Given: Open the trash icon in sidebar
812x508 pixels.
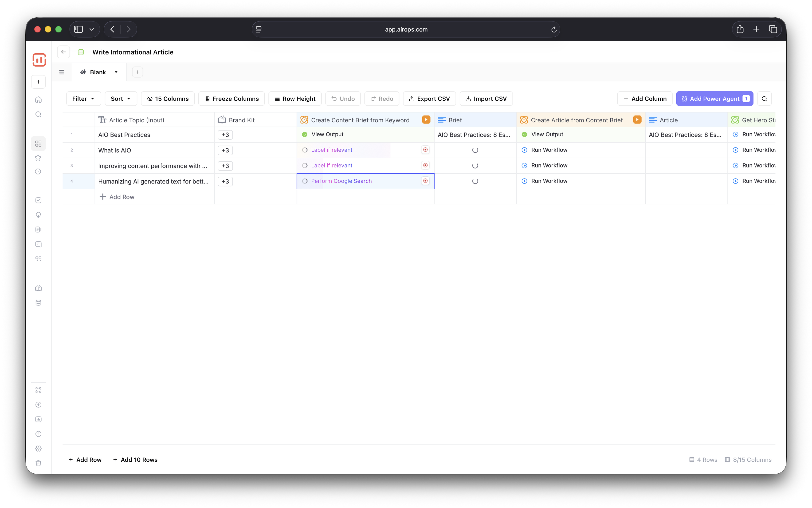Looking at the screenshot, I should point(38,463).
